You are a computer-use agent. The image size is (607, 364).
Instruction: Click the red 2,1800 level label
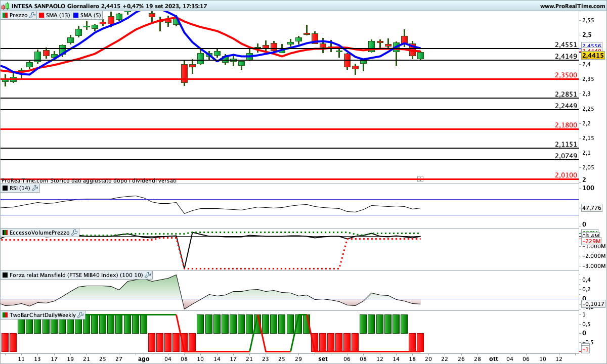click(566, 125)
